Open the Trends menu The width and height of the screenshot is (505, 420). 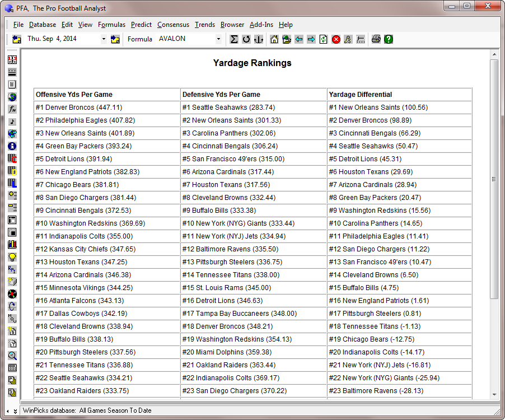tap(205, 25)
